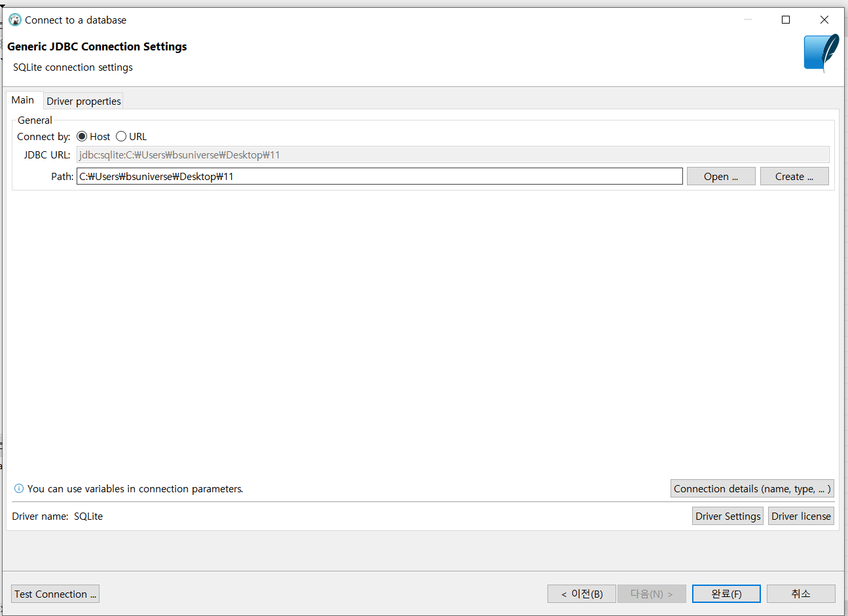Click the Path input field
This screenshot has height=616, width=848.
click(x=380, y=176)
